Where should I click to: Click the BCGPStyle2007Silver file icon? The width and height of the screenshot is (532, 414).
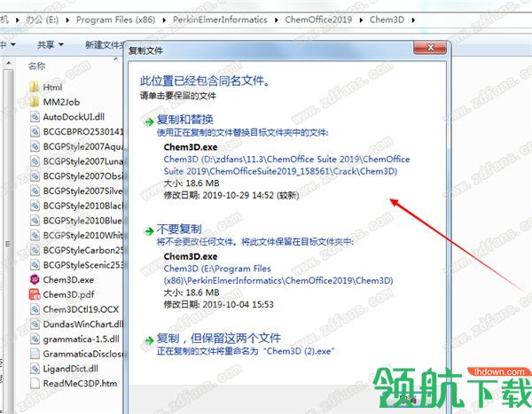tap(35, 191)
